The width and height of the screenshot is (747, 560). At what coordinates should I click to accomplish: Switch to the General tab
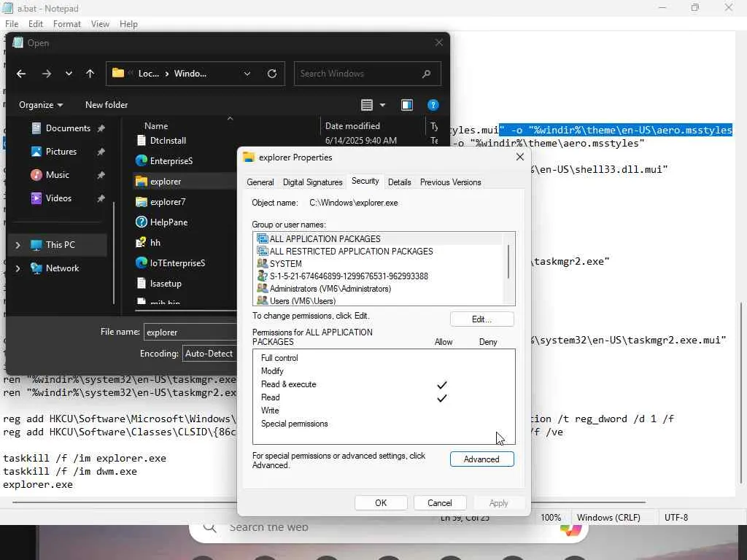coord(260,182)
